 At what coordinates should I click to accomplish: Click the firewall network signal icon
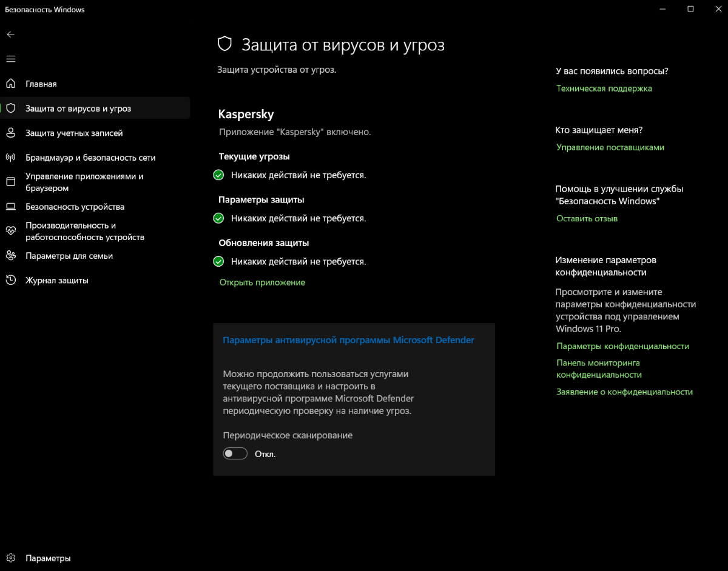click(x=10, y=158)
